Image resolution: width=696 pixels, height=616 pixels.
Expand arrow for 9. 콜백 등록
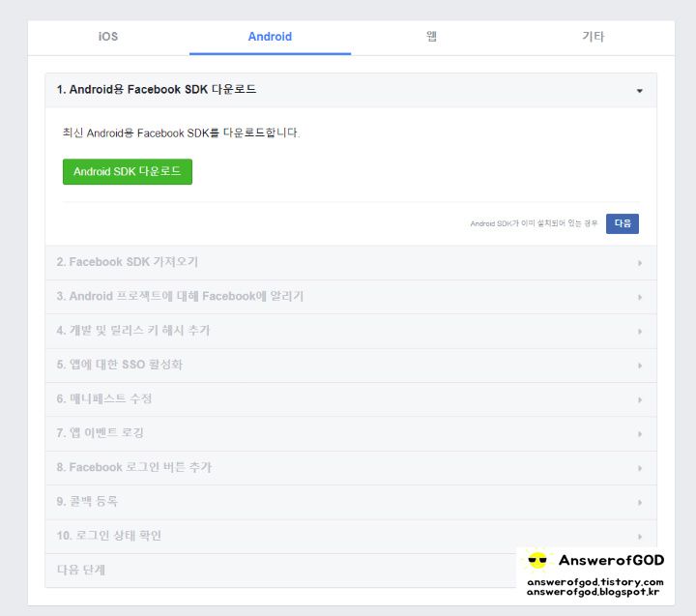click(x=640, y=502)
